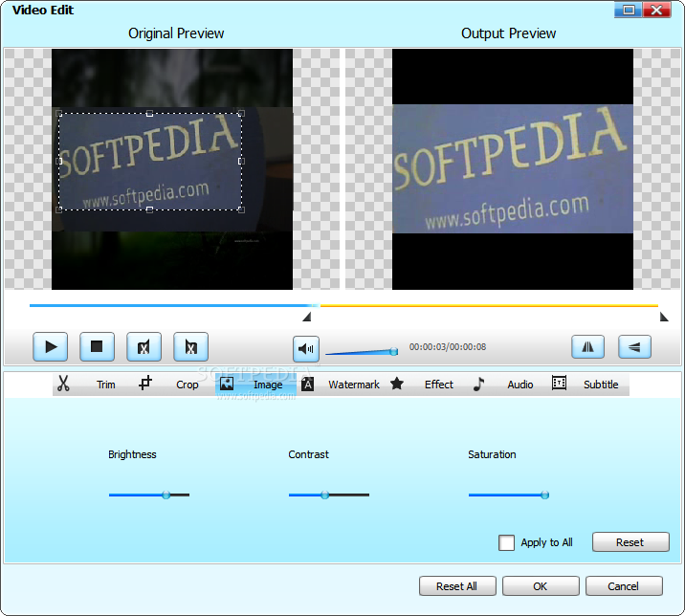
Task: Click the Output Preview heading
Action: [509, 33]
